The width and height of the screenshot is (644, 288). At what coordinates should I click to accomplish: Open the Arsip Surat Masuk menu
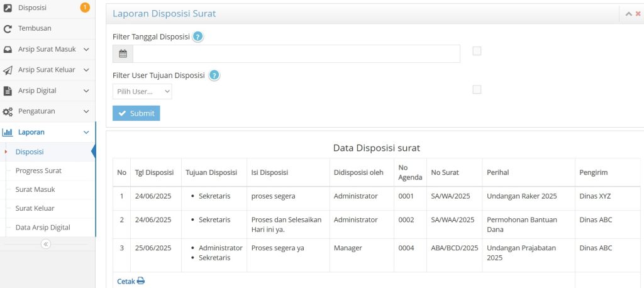coord(47,49)
